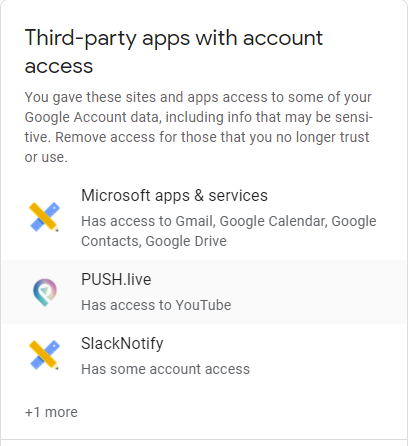Image resolution: width=411 pixels, height=446 pixels.
Task: Select 'Has some account access' description
Action: (x=165, y=369)
